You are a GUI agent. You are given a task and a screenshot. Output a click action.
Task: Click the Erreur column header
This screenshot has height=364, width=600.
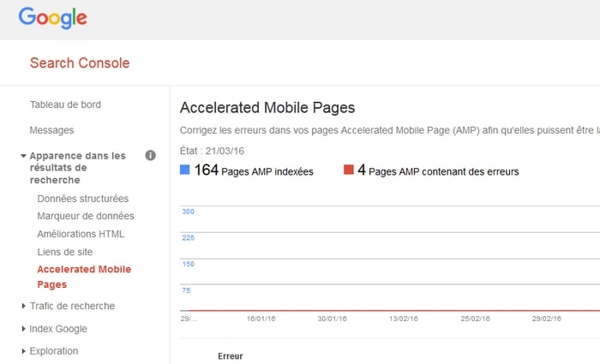pos(231,356)
